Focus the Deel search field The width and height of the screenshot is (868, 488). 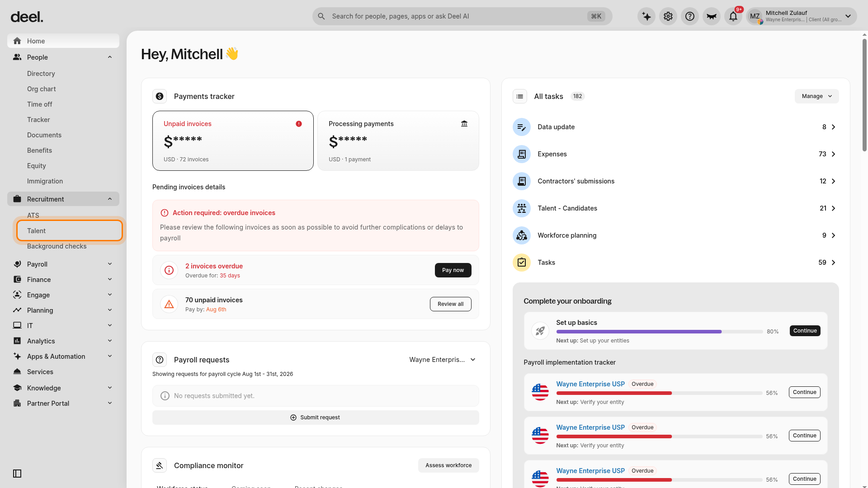coord(462,16)
